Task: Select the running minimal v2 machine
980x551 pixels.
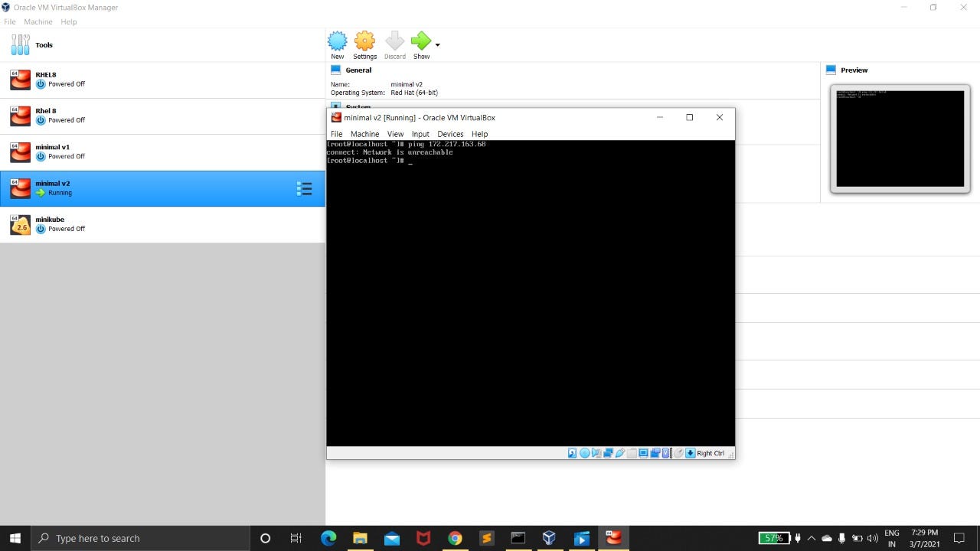Action: point(162,188)
